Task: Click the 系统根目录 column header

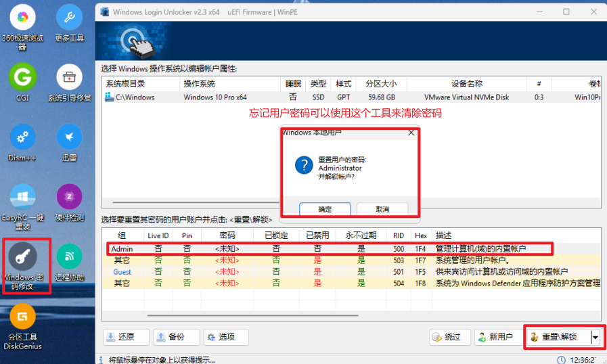Action: tap(141, 84)
